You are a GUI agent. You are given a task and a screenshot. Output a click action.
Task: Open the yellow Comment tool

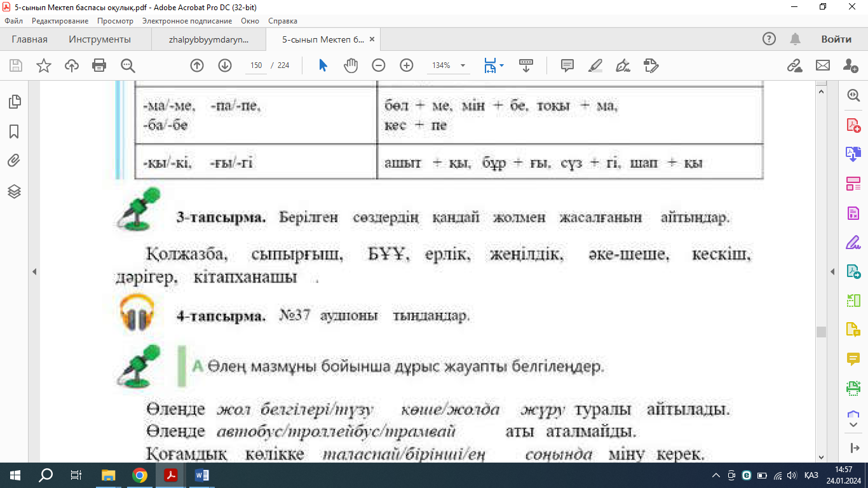pyautogui.click(x=853, y=360)
